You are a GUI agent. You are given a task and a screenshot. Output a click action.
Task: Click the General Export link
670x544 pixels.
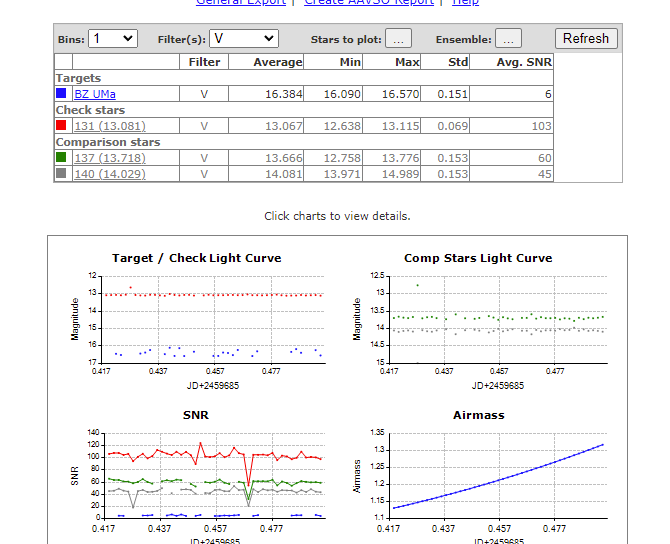[x=240, y=3]
